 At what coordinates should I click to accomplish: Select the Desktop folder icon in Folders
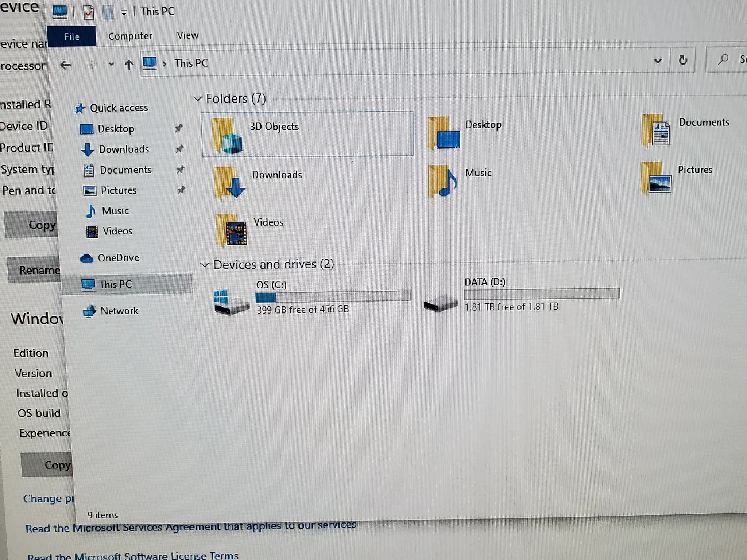pyautogui.click(x=444, y=133)
